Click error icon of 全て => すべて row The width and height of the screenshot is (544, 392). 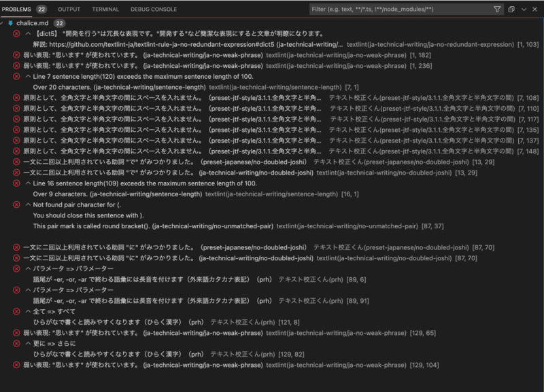16,311
